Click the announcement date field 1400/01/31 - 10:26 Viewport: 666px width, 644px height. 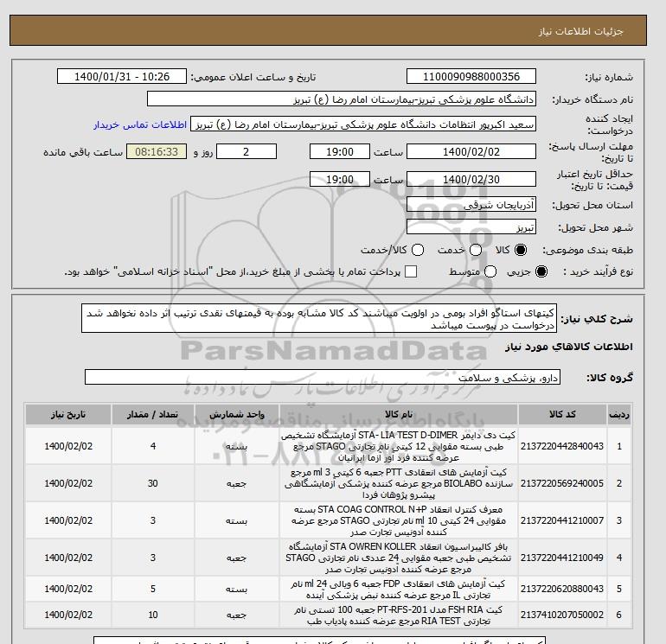(121, 76)
